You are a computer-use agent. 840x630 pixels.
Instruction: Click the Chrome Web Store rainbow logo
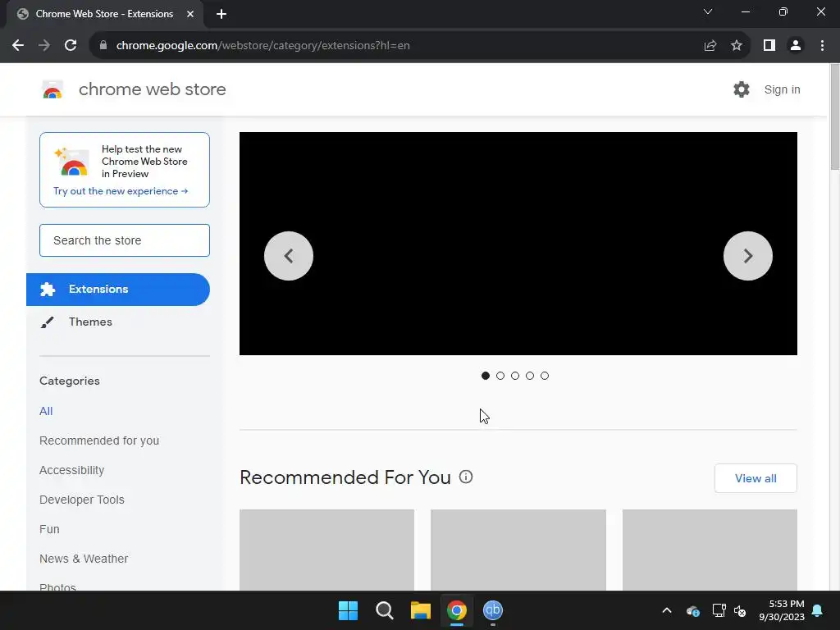(x=52, y=89)
